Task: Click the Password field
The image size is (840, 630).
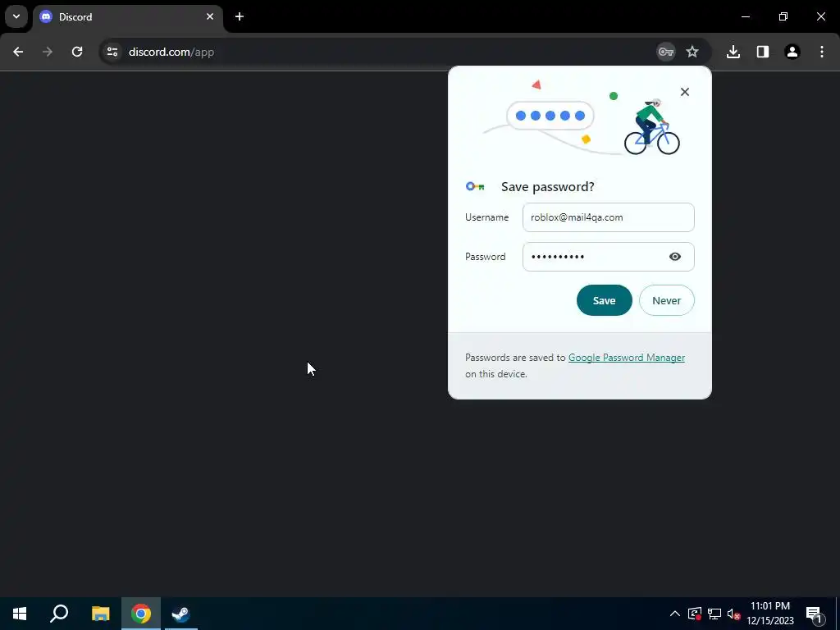Action: [x=609, y=257]
